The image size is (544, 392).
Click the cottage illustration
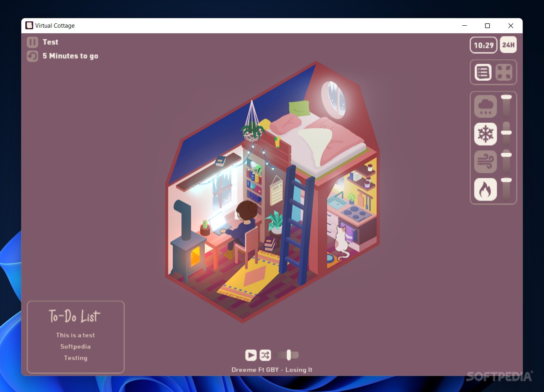272,192
